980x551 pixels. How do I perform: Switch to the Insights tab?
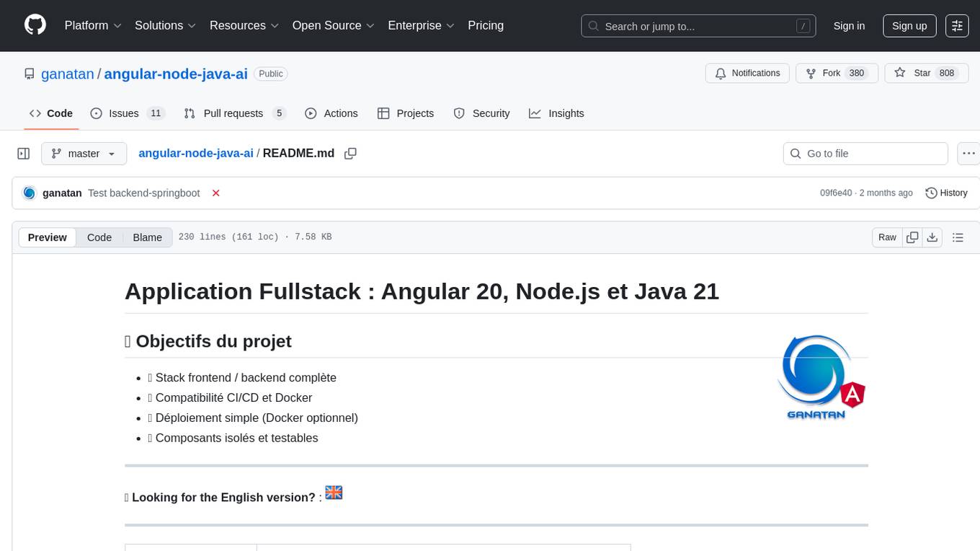pos(556,113)
